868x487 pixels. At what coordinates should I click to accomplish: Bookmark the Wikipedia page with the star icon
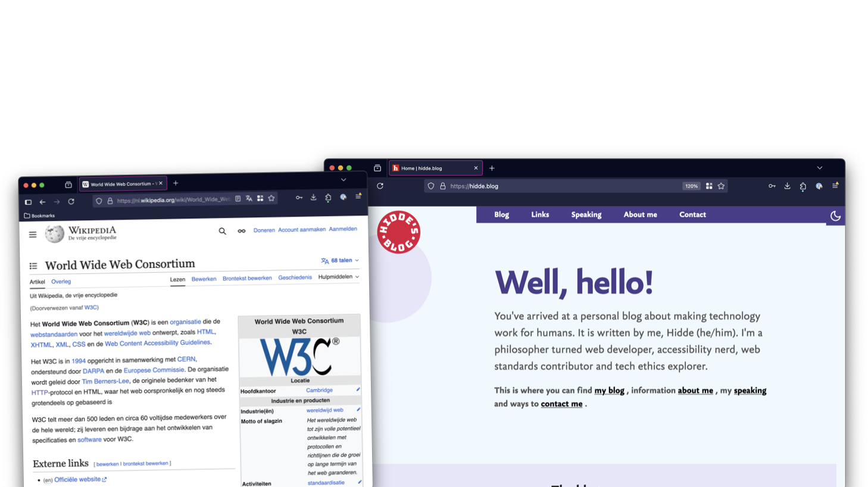(271, 198)
